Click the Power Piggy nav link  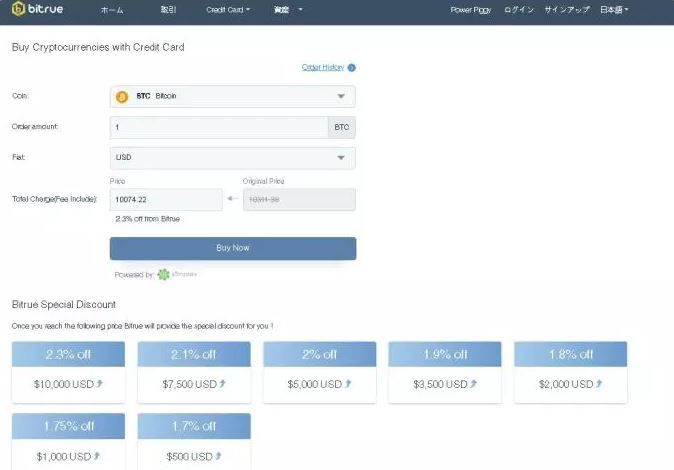click(472, 10)
